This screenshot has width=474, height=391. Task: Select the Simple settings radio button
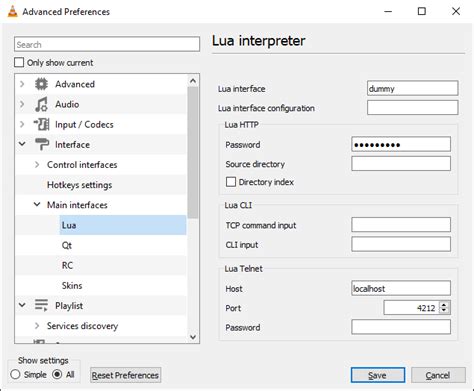tap(15, 374)
